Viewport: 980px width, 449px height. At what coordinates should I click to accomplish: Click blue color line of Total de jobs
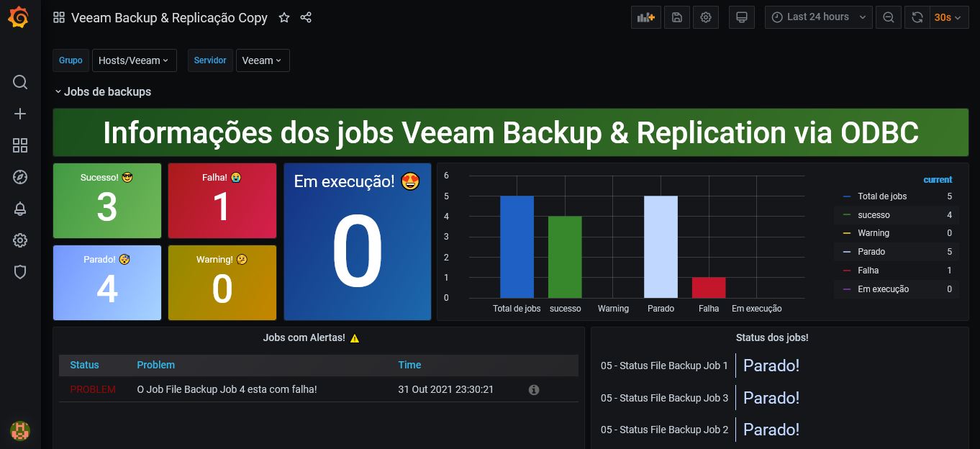(x=846, y=196)
